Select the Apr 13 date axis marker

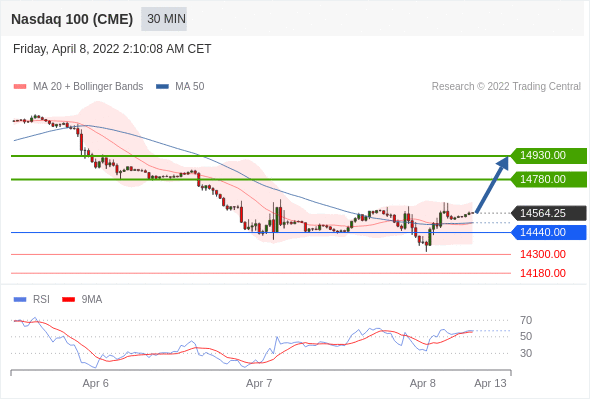click(x=490, y=383)
